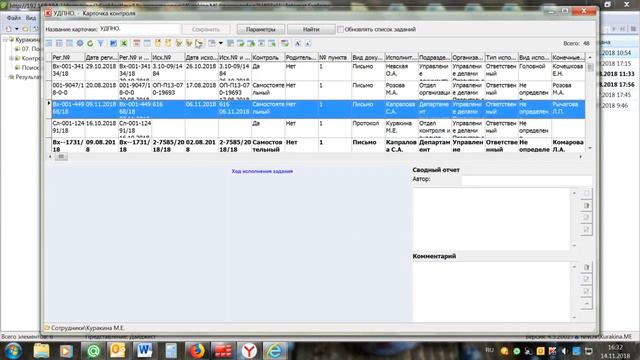The width and height of the screenshot is (640, 360).
Task: Switch to Microsoft Word in taskbar
Action: (x=144, y=351)
